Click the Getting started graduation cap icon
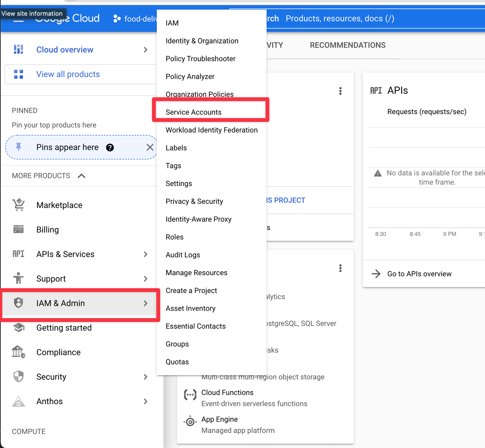 coord(19,328)
